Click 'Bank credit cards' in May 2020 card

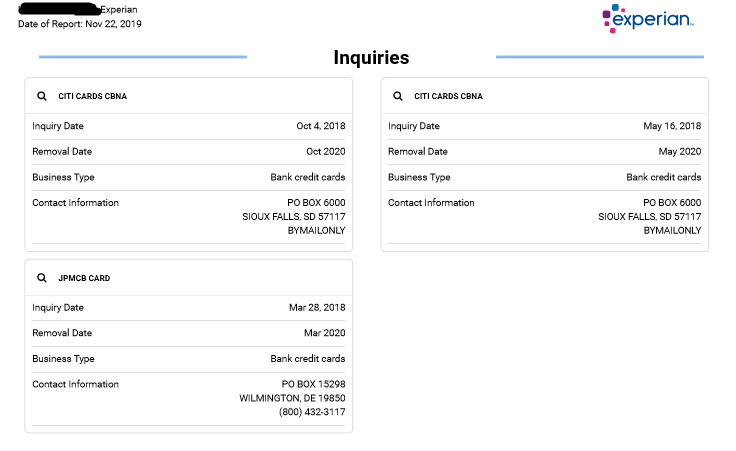point(663,177)
